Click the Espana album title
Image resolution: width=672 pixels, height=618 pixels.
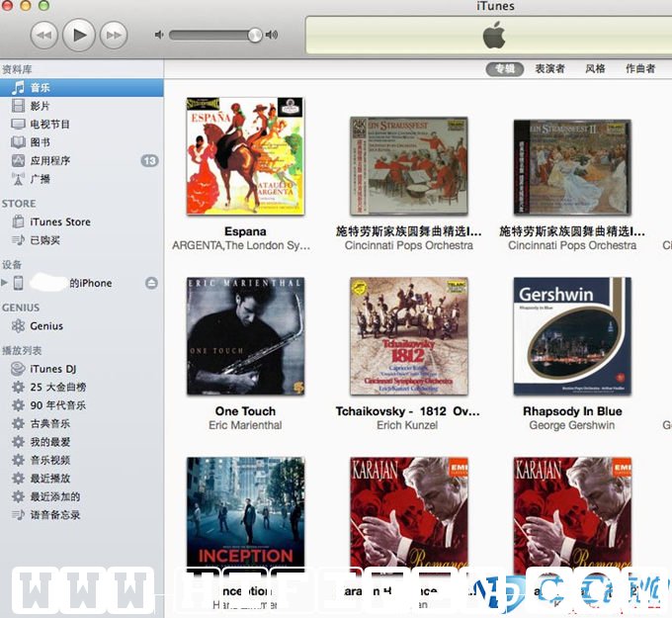(x=245, y=231)
